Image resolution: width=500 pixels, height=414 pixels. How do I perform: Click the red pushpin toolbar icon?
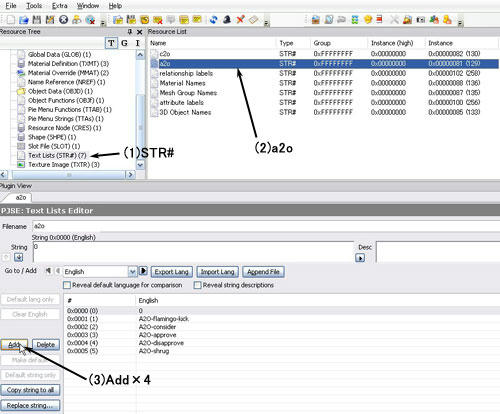tap(240, 20)
